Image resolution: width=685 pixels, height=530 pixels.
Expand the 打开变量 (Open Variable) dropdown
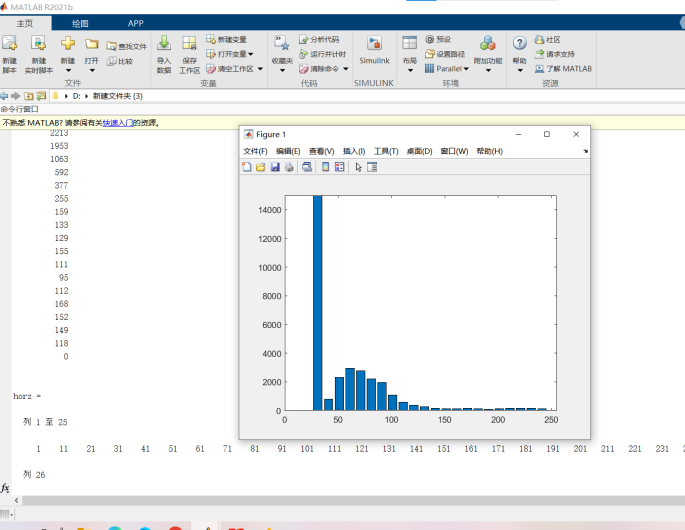coord(250,54)
